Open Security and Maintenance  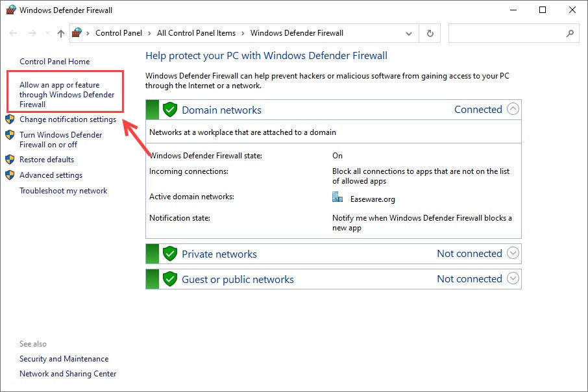pos(64,359)
